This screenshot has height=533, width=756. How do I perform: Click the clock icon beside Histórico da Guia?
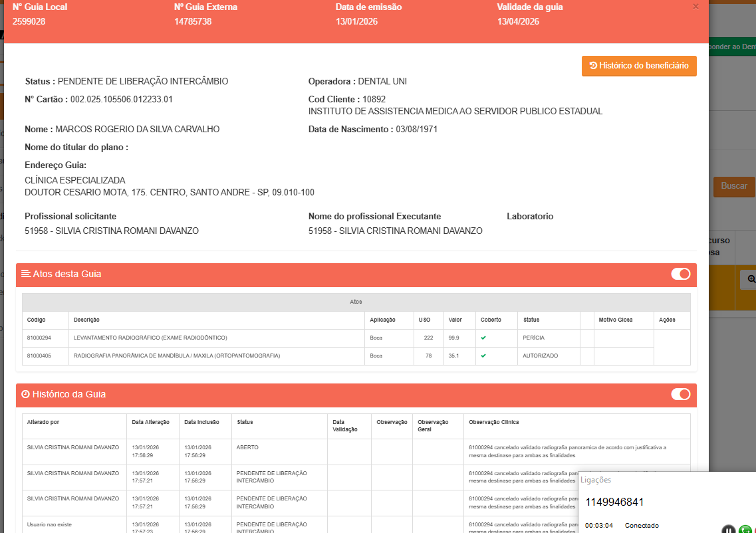26,394
